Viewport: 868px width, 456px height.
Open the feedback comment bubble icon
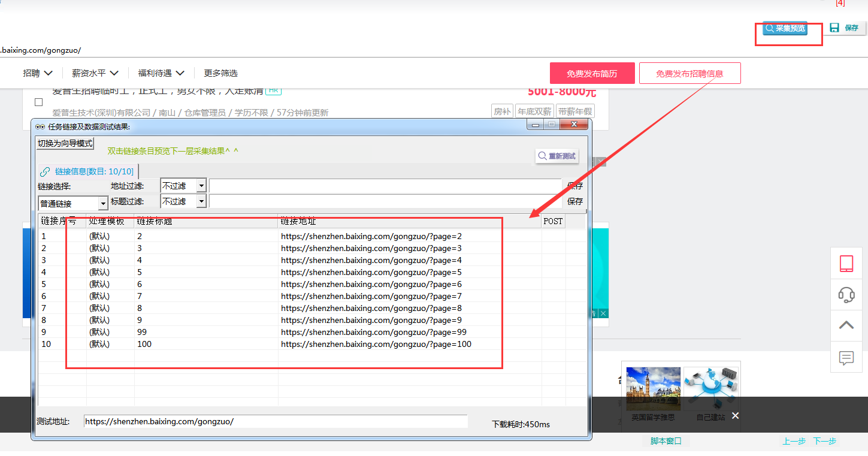(846, 358)
